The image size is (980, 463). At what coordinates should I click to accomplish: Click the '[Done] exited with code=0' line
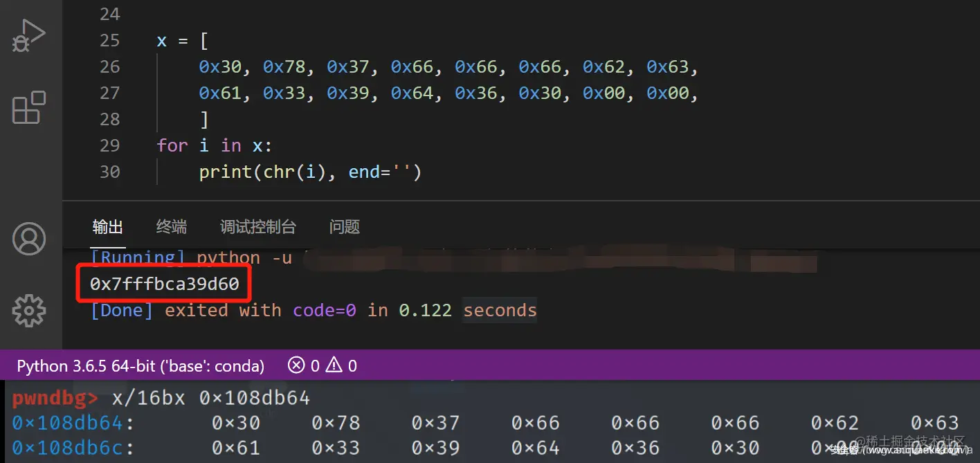click(x=314, y=310)
